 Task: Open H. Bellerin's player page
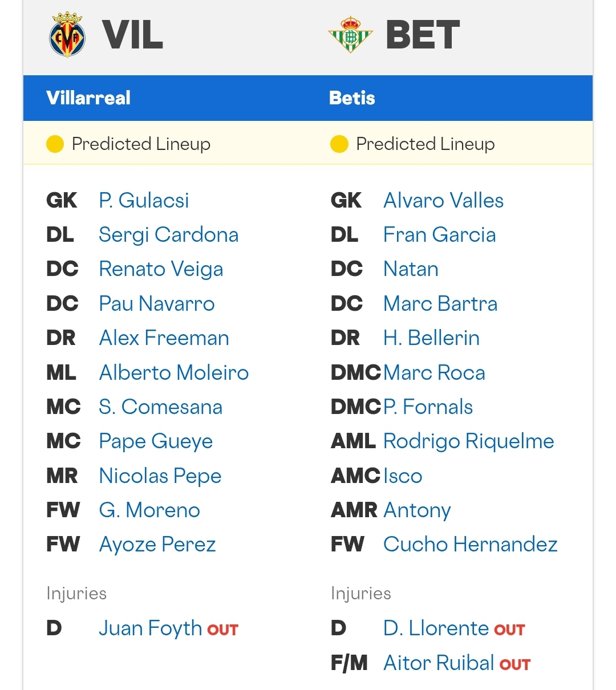pos(431,338)
